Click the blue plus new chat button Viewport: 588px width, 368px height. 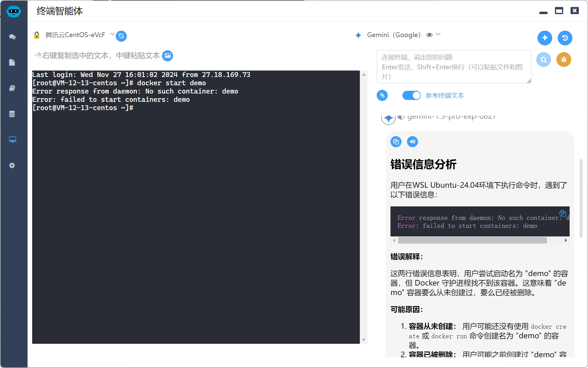[545, 38]
